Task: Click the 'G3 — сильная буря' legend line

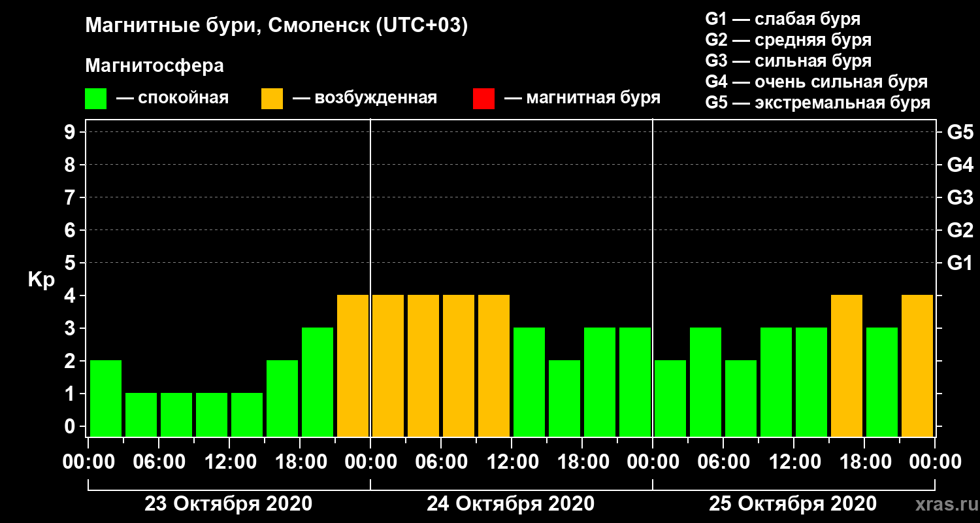Action: (789, 61)
